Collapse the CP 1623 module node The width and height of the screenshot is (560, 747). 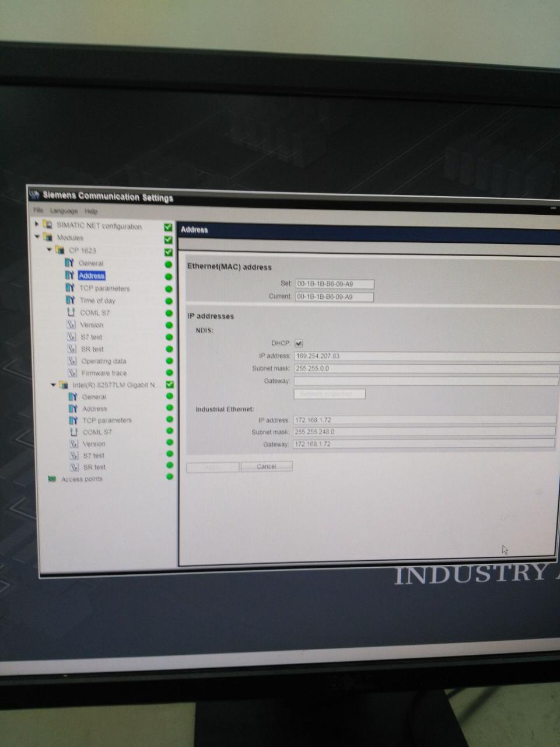49,250
